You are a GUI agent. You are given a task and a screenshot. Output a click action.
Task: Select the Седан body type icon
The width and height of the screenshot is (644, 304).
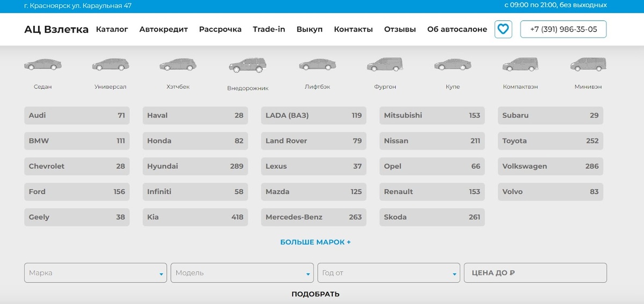pos(43,65)
